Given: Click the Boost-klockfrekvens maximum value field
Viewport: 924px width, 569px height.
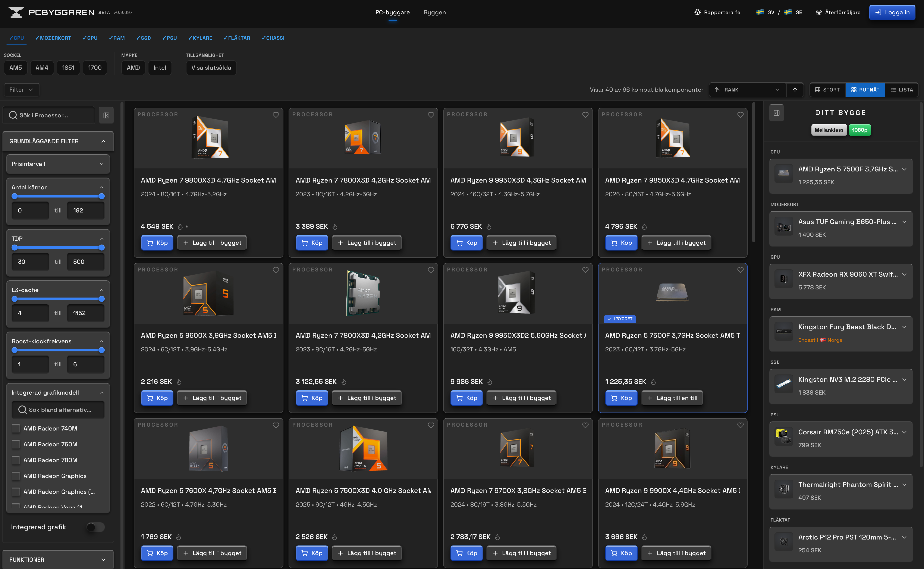Looking at the screenshot, I should click(x=86, y=364).
